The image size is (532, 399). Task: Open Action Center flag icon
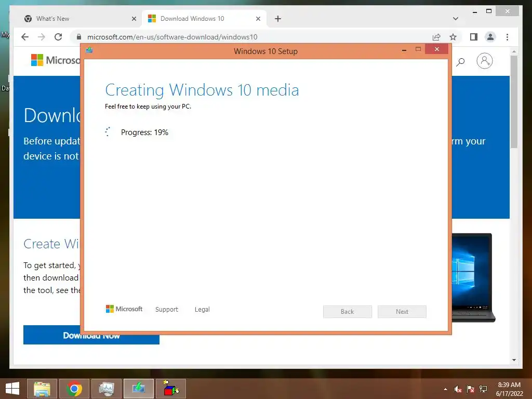coord(471,389)
